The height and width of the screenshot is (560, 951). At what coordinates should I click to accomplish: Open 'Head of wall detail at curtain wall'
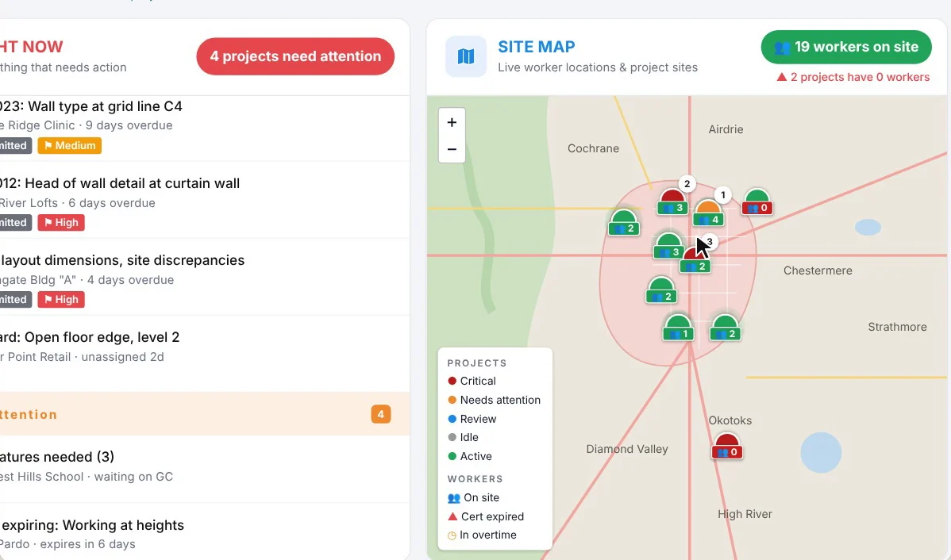pos(205,200)
